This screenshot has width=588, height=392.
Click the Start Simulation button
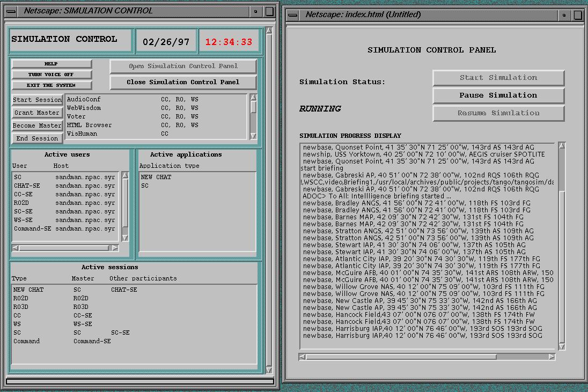[x=498, y=78]
